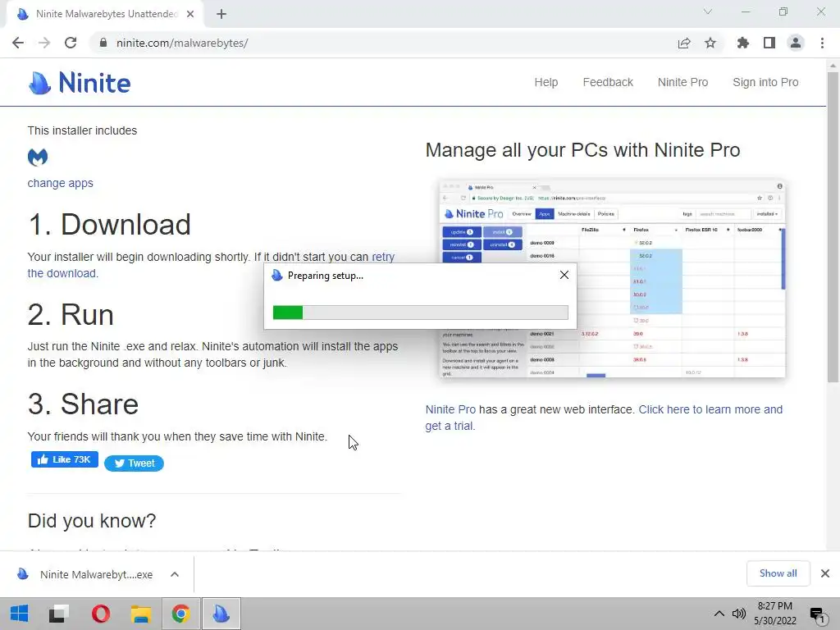This screenshot has height=630, width=840.
Task: Open the taskbar clock and date
Action: [774, 614]
